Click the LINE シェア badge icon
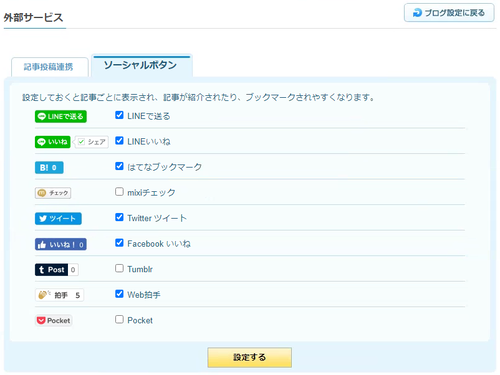The height and width of the screenshot is (375, 500). coord(92,142)
